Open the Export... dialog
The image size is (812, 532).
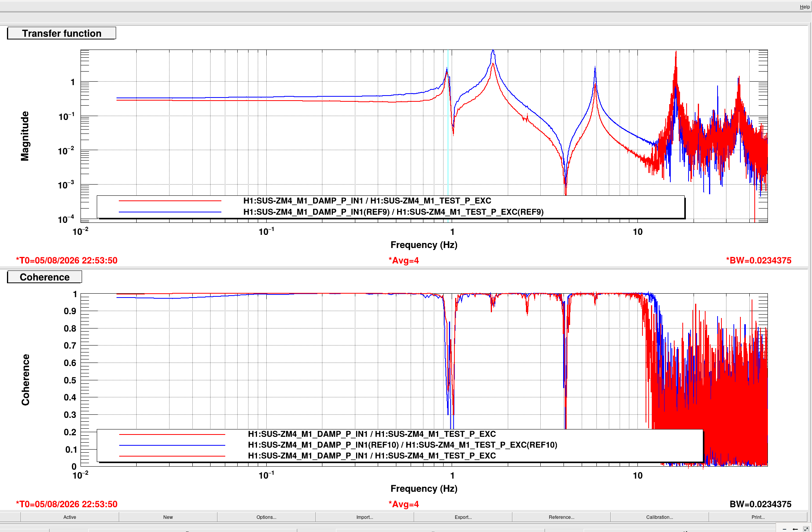point(463,517)
